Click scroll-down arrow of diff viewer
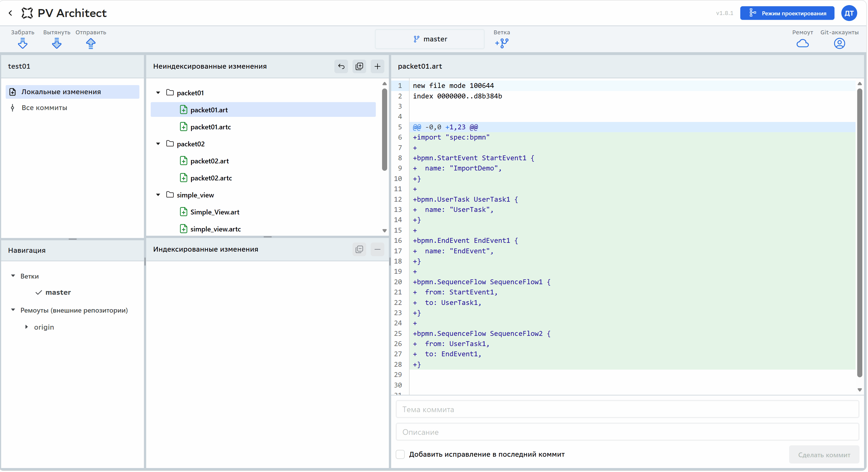The image size is (868, 472). 859,389
